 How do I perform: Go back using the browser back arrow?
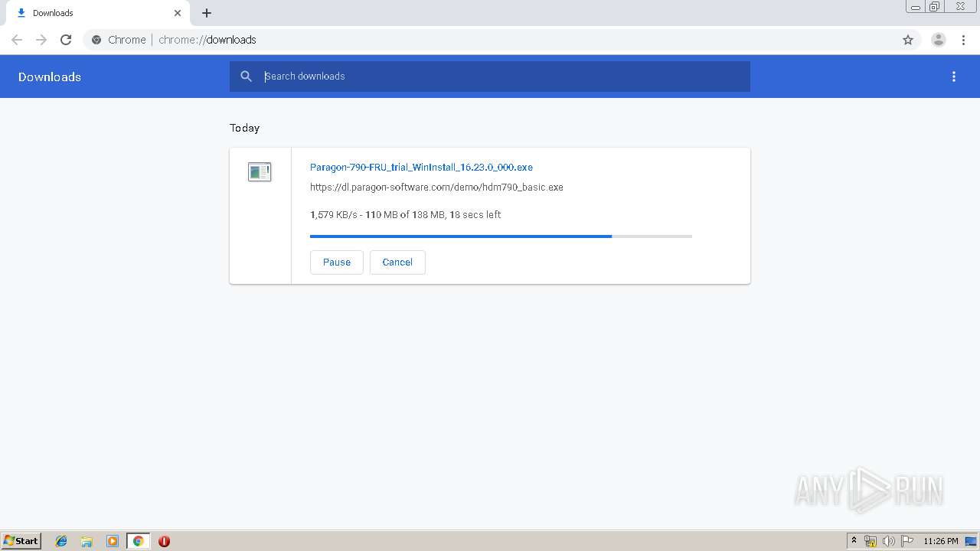click(17, 40)
